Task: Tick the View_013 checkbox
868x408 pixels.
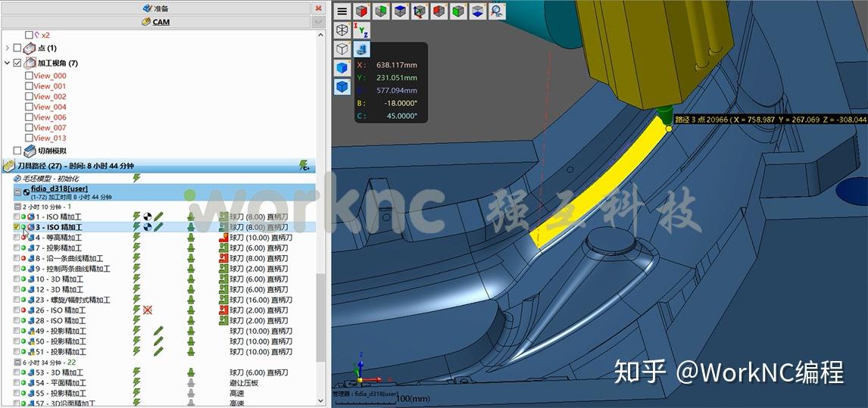Action: (x=29, y=138)
